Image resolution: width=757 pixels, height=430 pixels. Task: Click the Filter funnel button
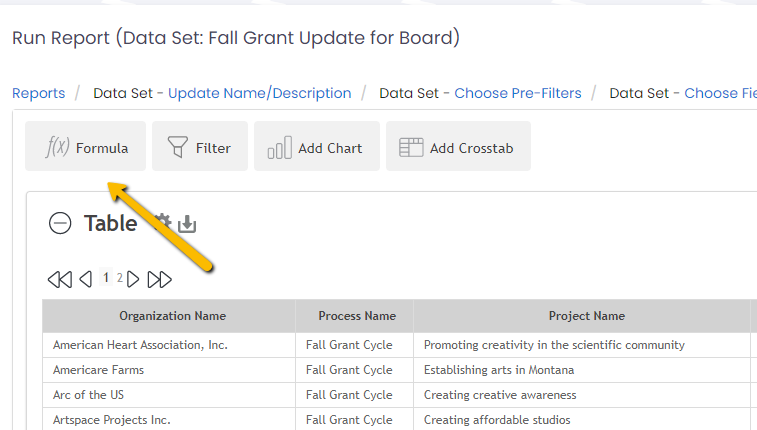point(200,146)
